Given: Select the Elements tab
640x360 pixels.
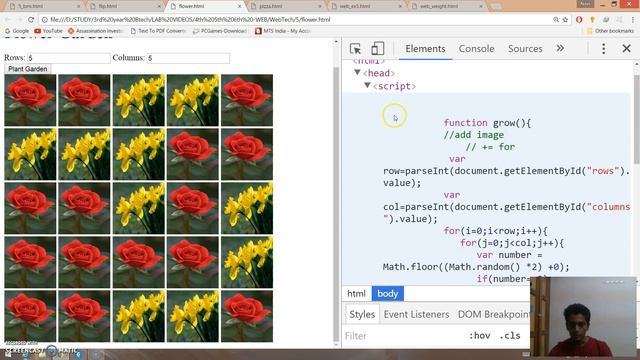Looking at the screenshot, I should (x=425, y=49).
